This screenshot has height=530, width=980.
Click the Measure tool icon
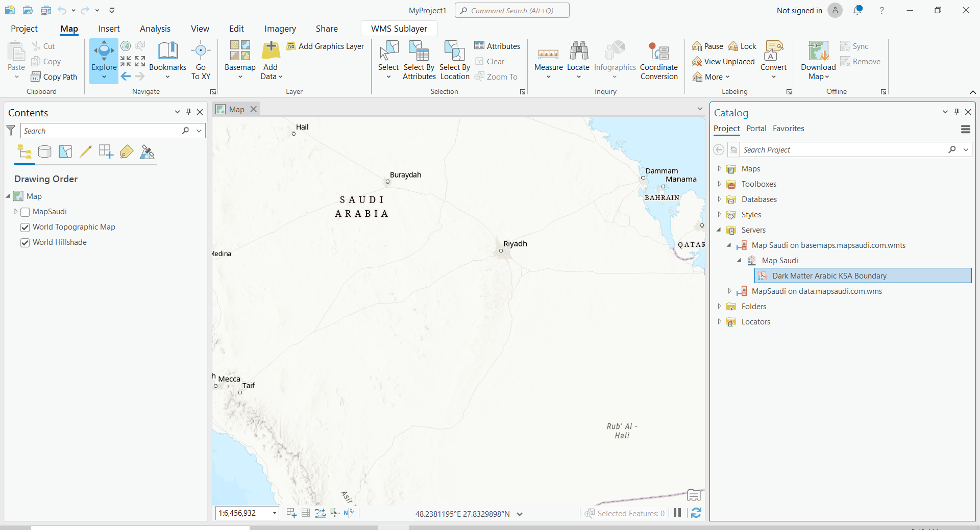[x=548, y=53]
